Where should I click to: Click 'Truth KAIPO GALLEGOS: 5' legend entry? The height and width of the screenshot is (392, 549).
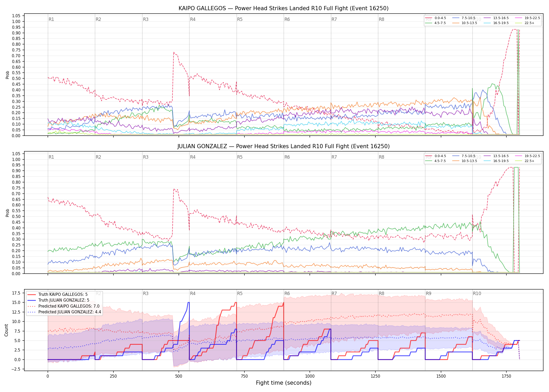(58, 294)
